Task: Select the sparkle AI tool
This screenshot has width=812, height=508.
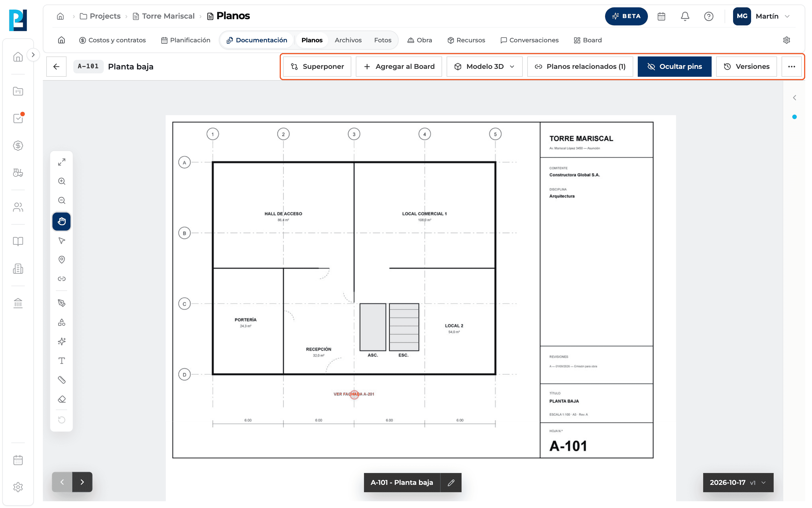Action: (62, 342)
